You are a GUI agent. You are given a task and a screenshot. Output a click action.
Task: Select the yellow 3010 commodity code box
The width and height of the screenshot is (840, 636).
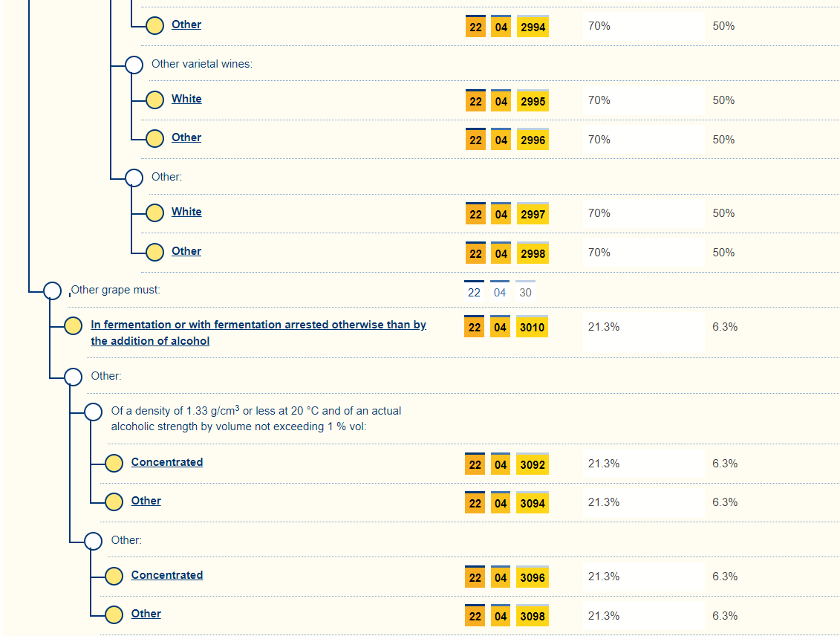point(533,327)
